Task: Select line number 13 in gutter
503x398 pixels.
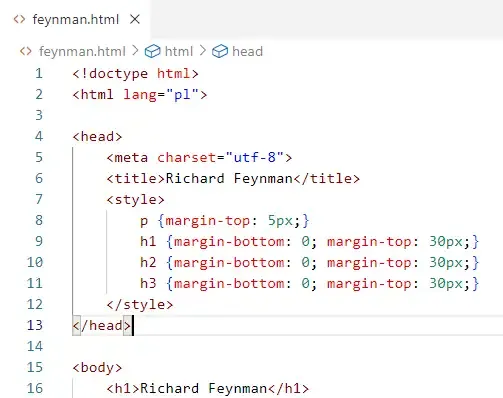Action: click(x=35, y=325)
